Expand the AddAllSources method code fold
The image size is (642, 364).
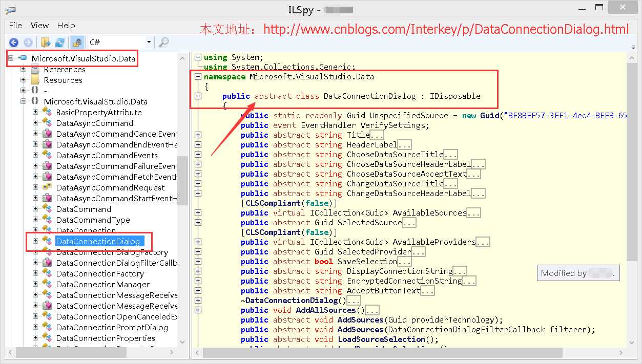click(198, 310)
